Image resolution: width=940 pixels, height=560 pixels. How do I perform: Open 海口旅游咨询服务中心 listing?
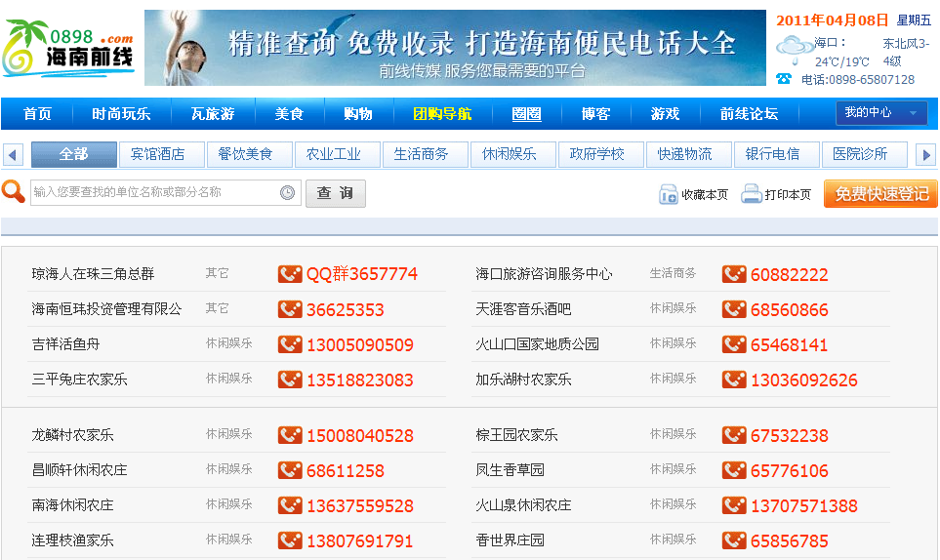(544, 274)
